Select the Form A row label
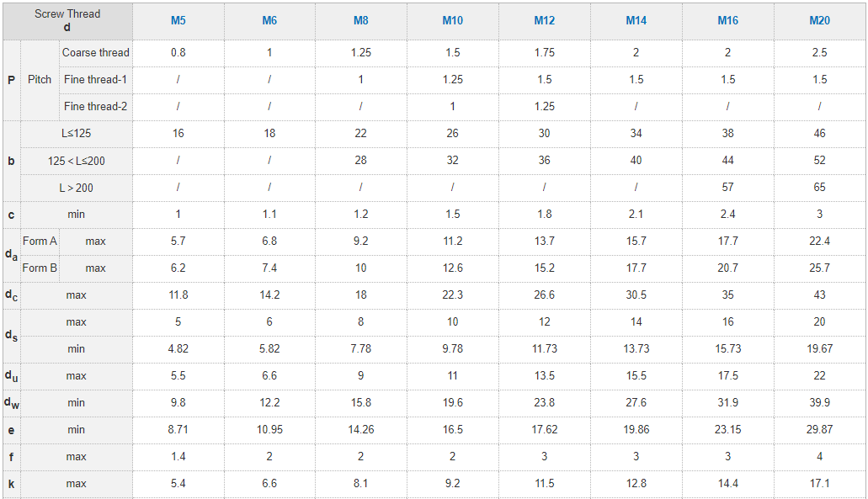Image resolution: width=868 pixels, height=499 pixels. pos(40,241)
